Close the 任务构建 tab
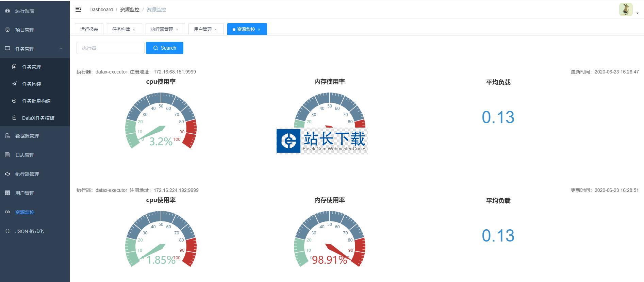Image resolution: width=644 pixels, height=282 pixels. click(134, 30)
